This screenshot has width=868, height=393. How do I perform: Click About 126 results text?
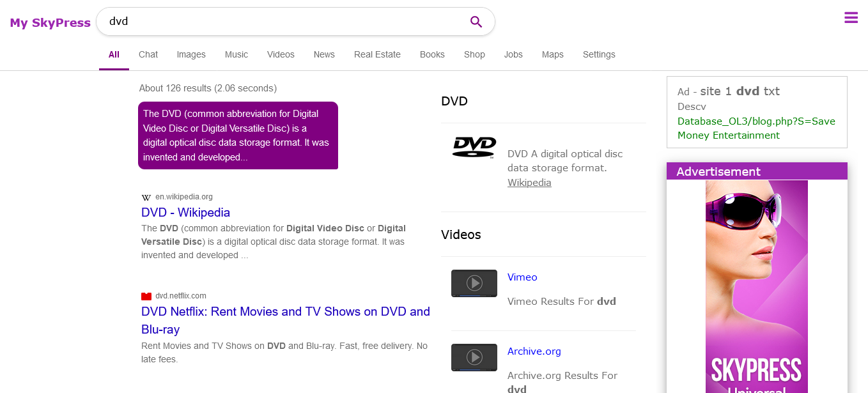tap(208, 88)
